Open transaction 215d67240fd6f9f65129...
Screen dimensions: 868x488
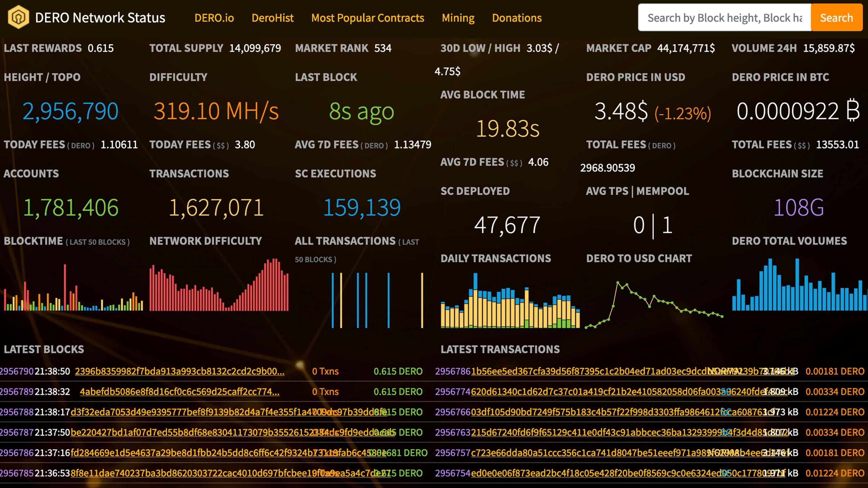pyautogui.click(x=629, y=433)
